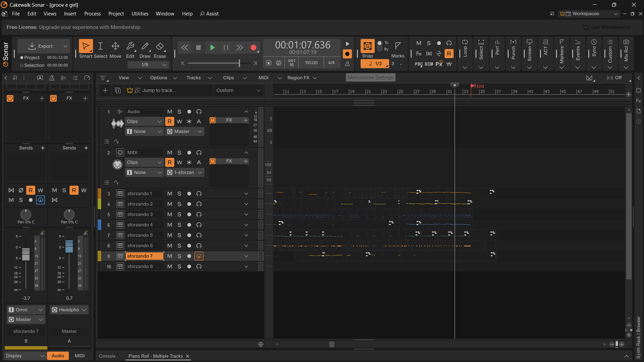The height and width of the screenshot is (362, 644).
Task: Stop playback with the Stop button
Action: click(x=198, y=48)
